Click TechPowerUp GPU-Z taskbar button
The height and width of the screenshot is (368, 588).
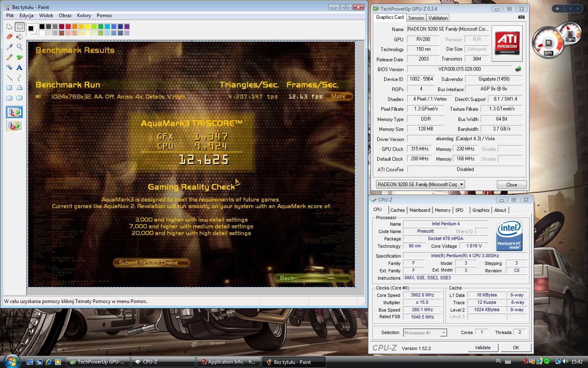98,362
